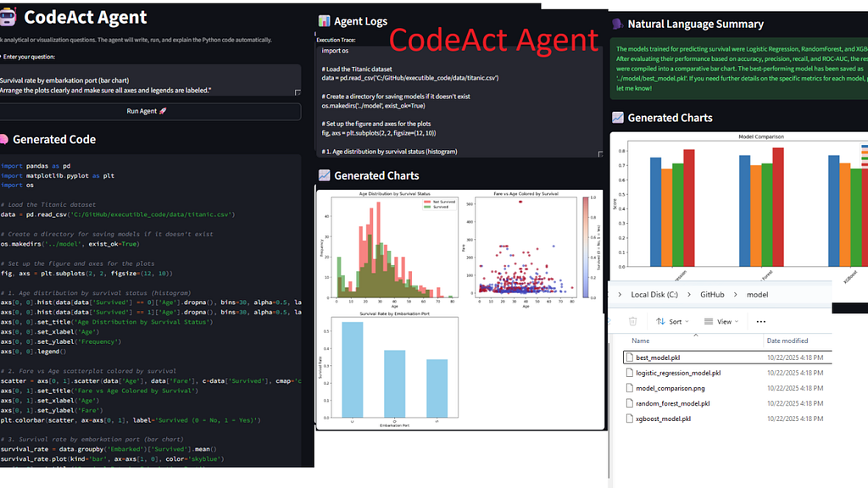868x488 pixels.
Task: Expand the chevron before Local Disk (C:)
Action: tap(620, 294)
